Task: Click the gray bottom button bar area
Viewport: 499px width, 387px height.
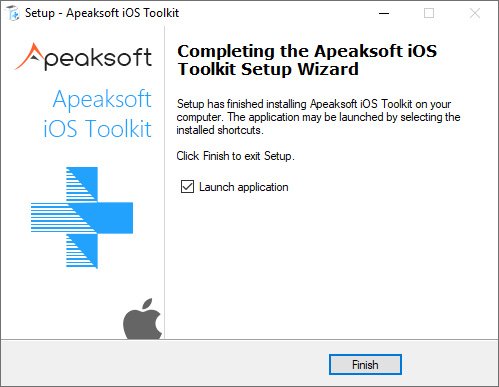Action: pyautogui.click(x=249, y=363)
